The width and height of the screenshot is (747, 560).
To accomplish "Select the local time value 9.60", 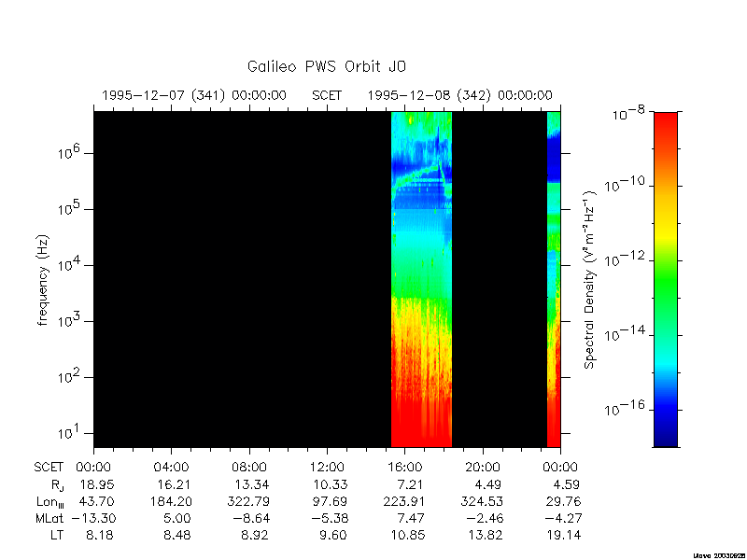I will tap(333, 535).
